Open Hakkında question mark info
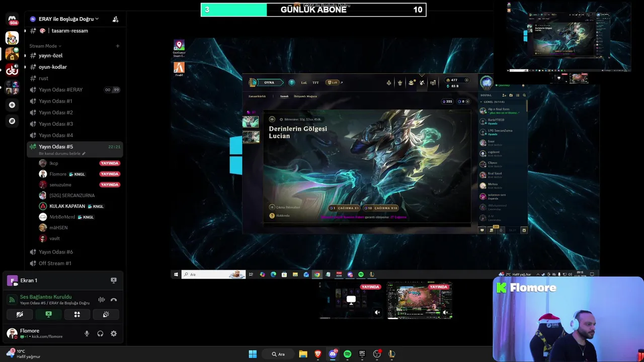The height and width of the screenshot is (362, 644). (272, 216)
